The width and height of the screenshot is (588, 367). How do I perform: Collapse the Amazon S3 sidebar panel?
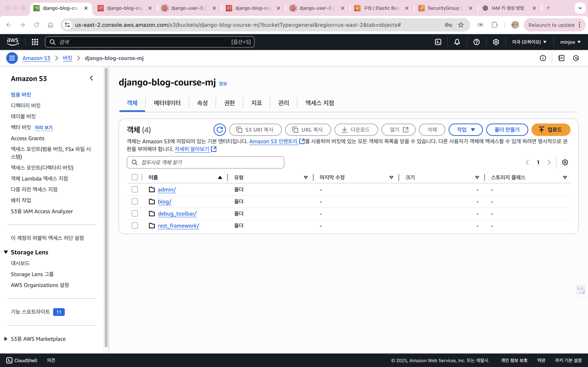click(91, 78)
